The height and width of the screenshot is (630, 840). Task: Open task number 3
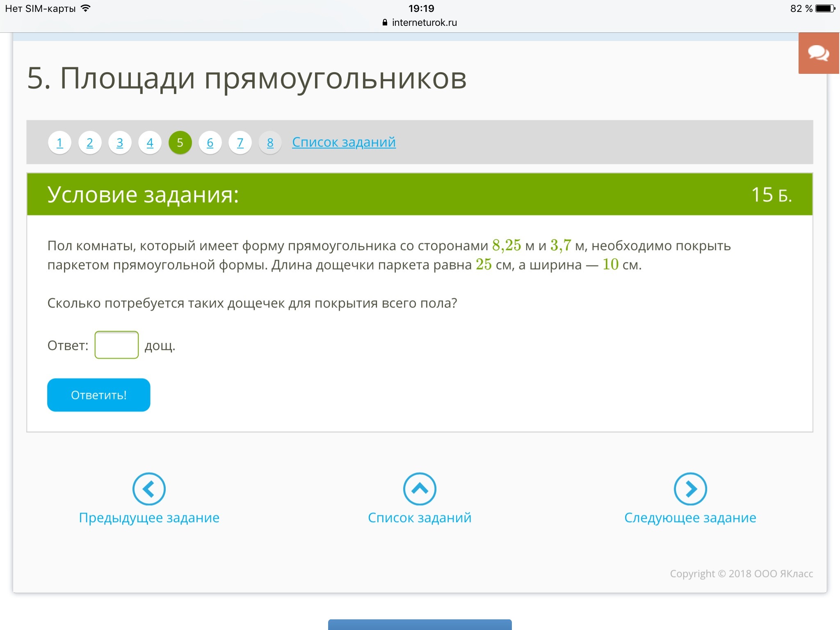click(120, 143)
